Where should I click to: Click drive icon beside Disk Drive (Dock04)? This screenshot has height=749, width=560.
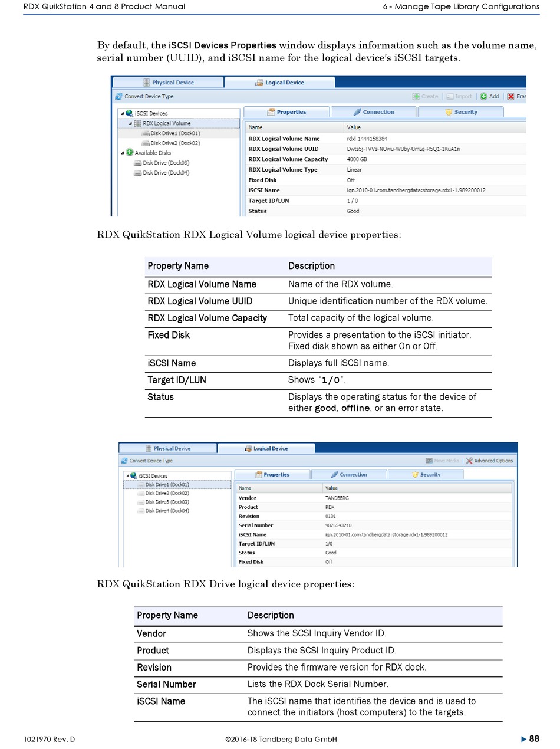click(x=137, y=173)
